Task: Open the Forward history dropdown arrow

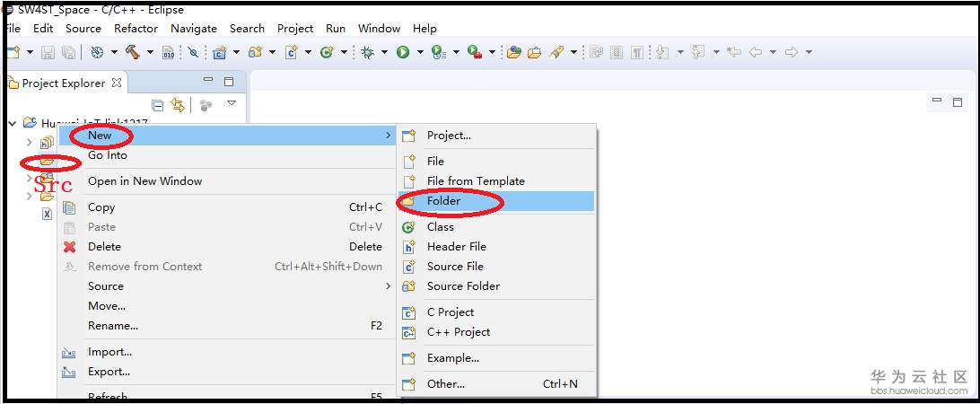Action: tap(809, 53)
